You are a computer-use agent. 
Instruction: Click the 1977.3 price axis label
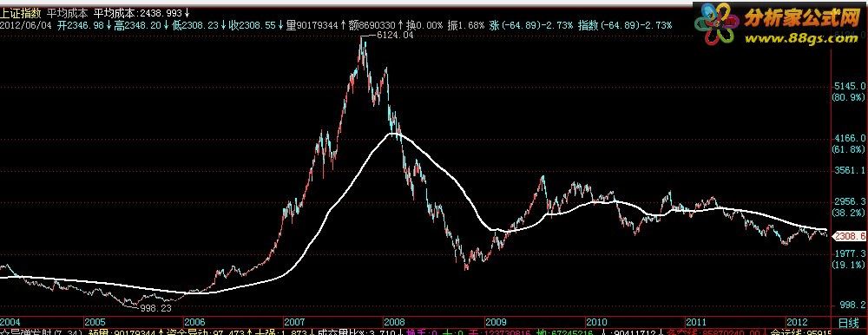[851, 253]
